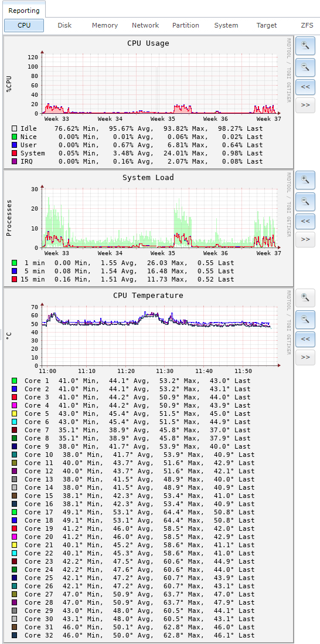320x644 pixels.
Task: Step the System Load graph back in time
Action: [x=305, y=221]
